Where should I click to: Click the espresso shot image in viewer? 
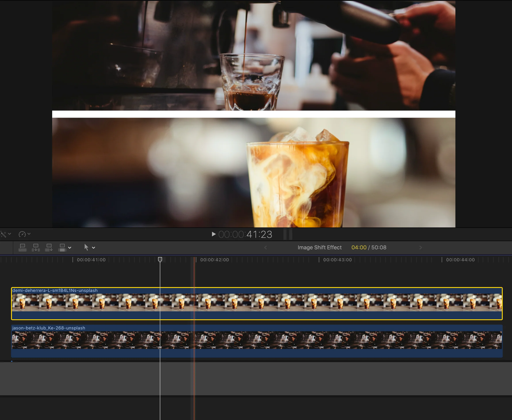pyautogui.click(x=254, y=55)
